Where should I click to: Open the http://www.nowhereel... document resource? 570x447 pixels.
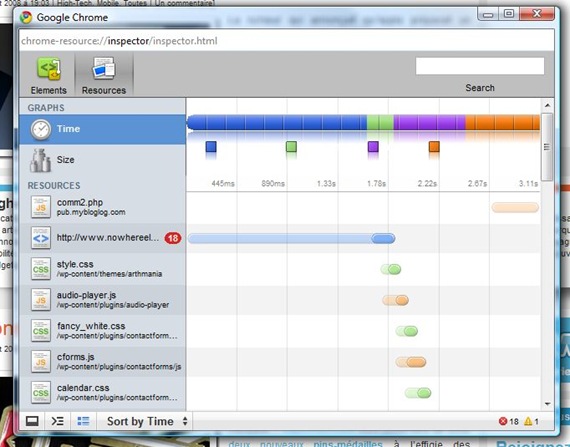pos(103,238)
